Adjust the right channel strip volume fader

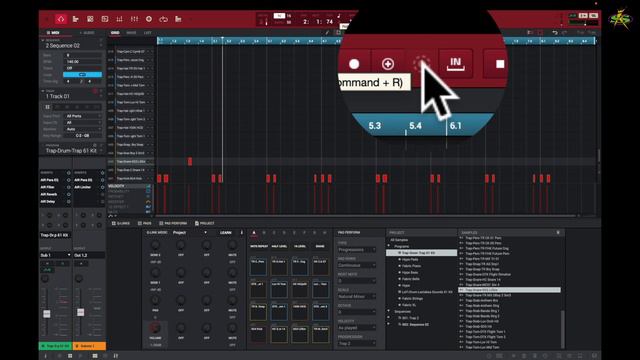point(80,312)
